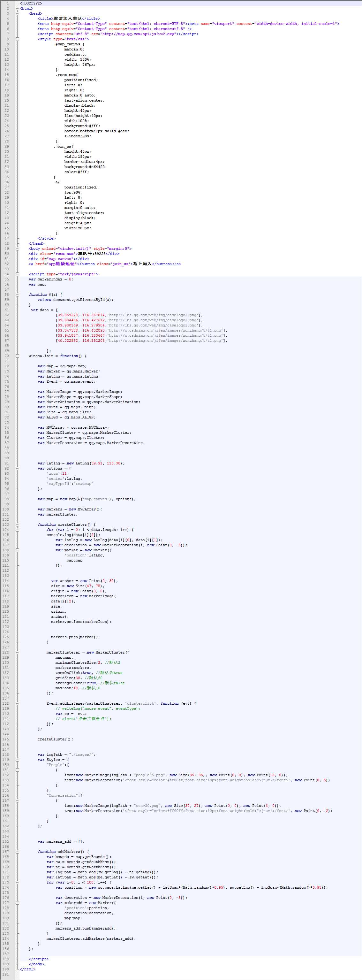The height and width of the screenshot is (980, 362).
Task: Collapse the var makeradd fold marker on line 177
Action: point(17,903)
